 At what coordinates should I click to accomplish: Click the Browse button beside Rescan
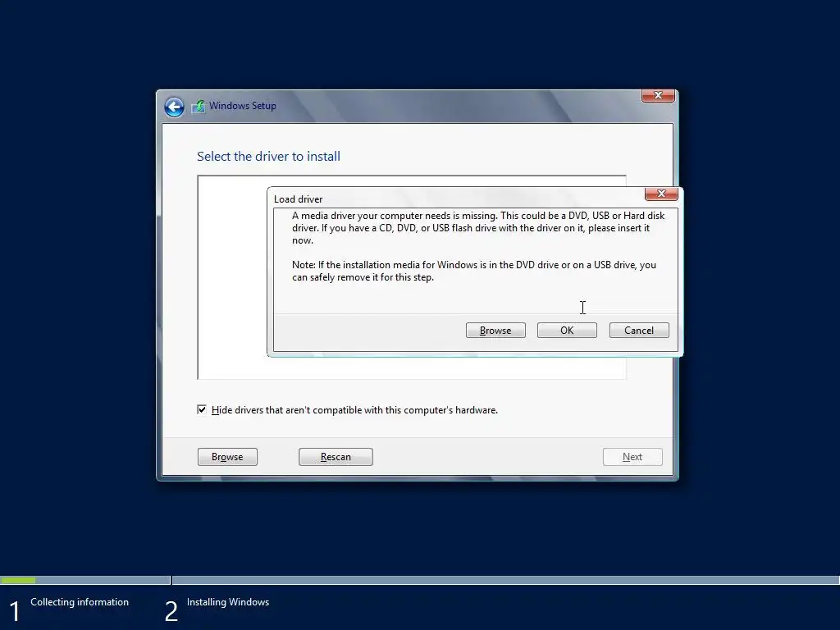(227, 457)
